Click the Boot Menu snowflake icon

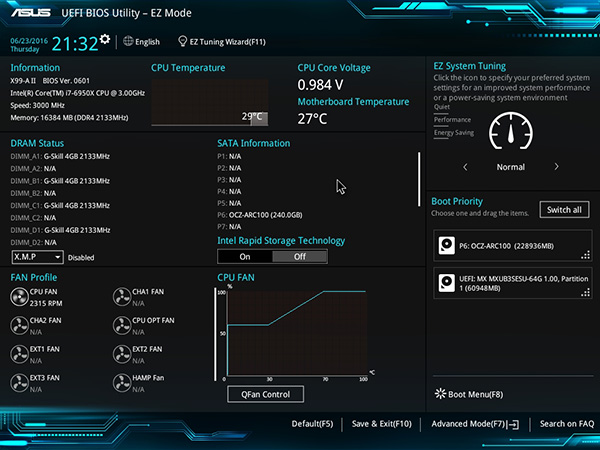440,394
